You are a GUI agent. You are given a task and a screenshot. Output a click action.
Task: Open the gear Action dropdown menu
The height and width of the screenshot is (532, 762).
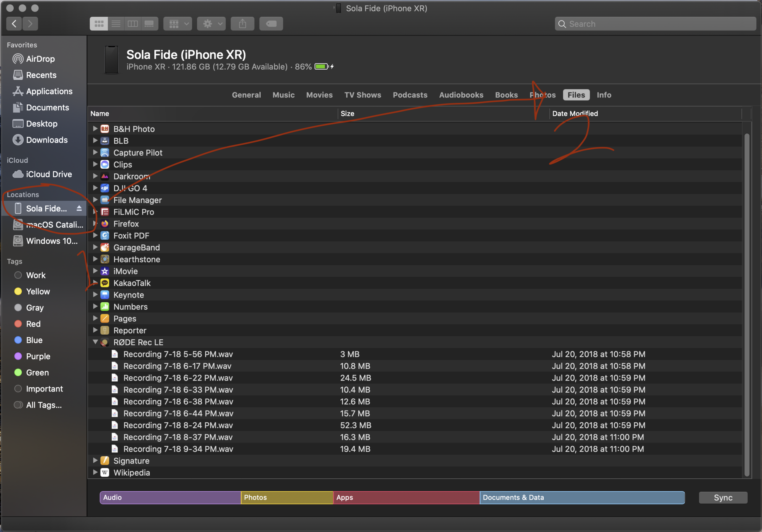pyautogui.click(x=211, y=24)
